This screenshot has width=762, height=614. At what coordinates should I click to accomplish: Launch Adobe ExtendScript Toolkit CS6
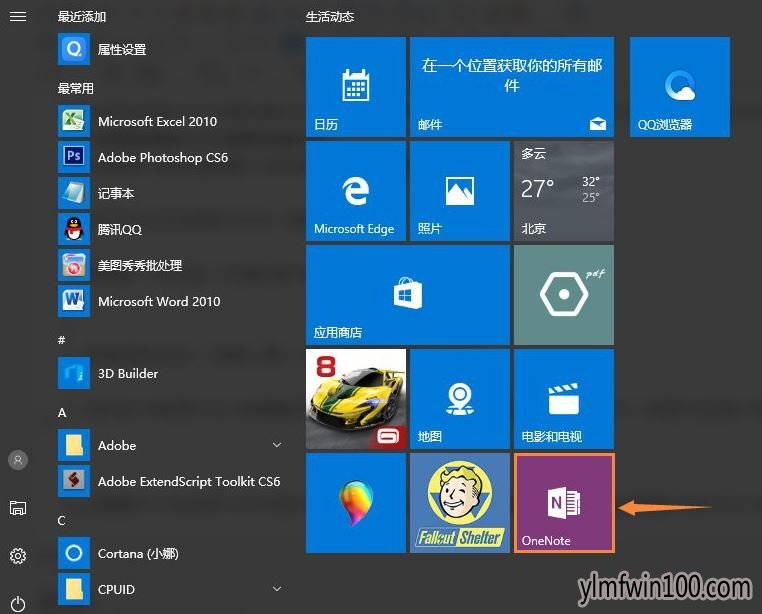[x=170, y=481]
